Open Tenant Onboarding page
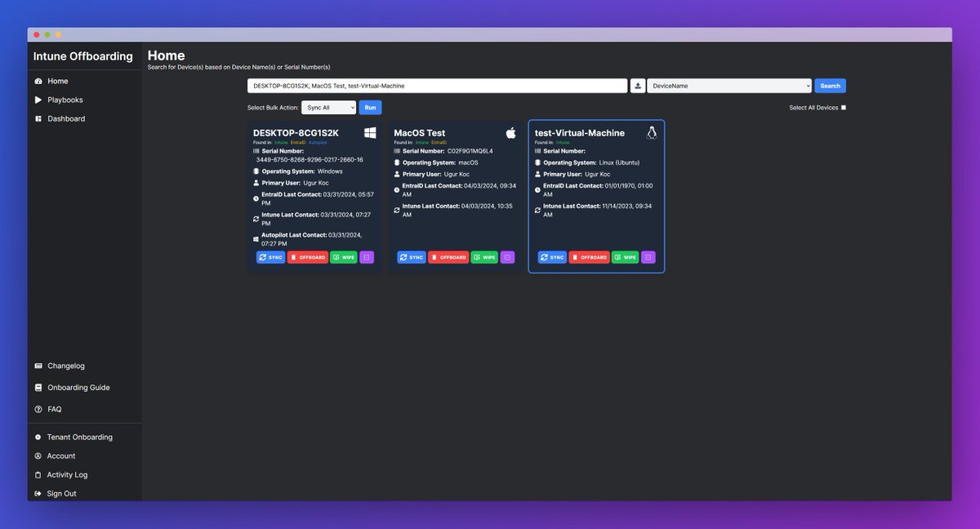Screen dimensions: 980x529 (x=80, y=437)
